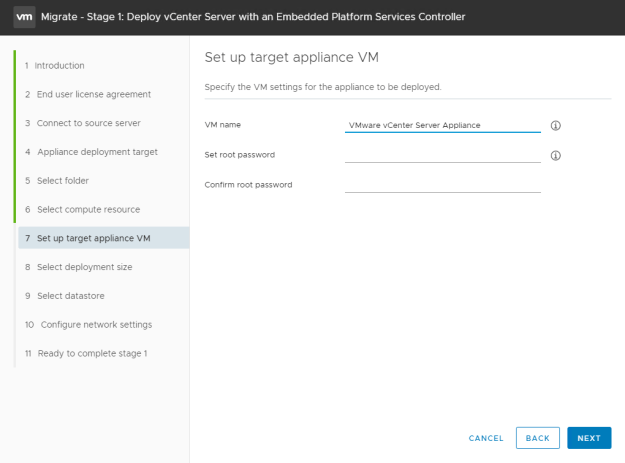This screenshot has height=463, width=625.
Task: Click the 'VM name' label
Action: point(222,125)
